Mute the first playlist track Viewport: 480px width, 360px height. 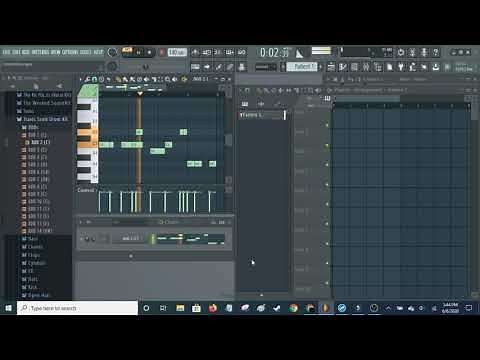pyautogui.click(x=327, y=125)
